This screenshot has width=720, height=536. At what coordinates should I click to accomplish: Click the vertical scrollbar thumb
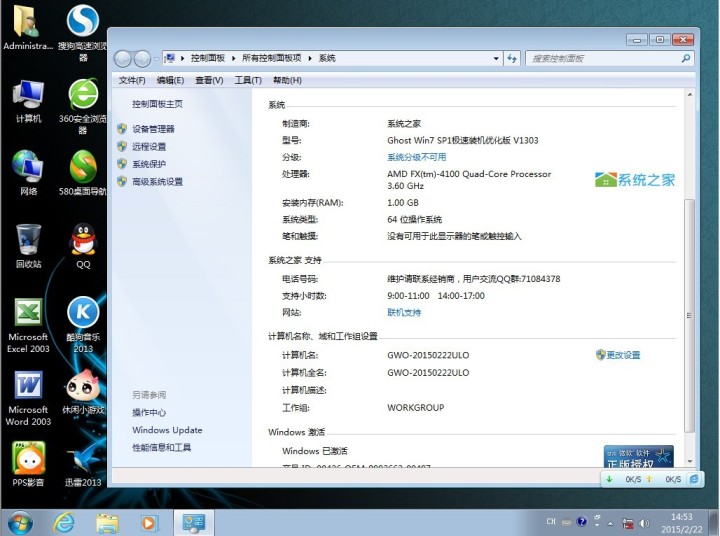pos(689,315)
